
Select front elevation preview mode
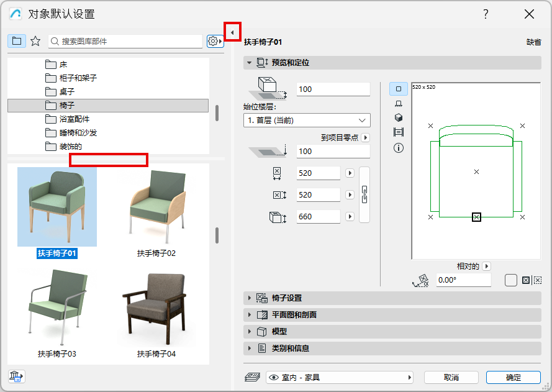click(x=399, y=104)
